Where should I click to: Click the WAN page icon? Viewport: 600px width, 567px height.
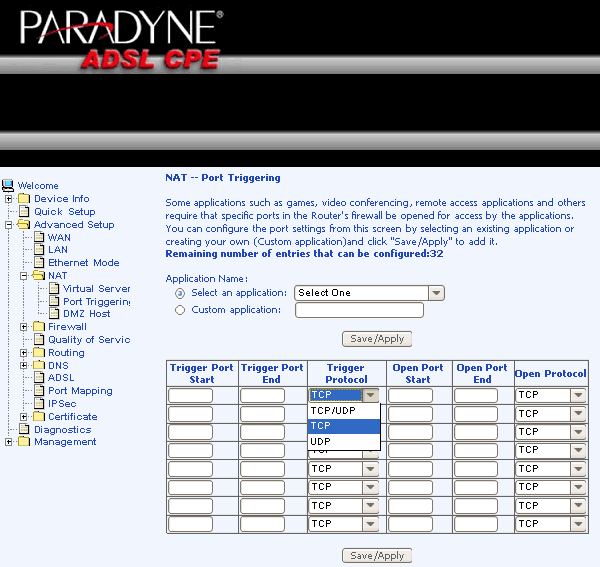tap(39, 237)
